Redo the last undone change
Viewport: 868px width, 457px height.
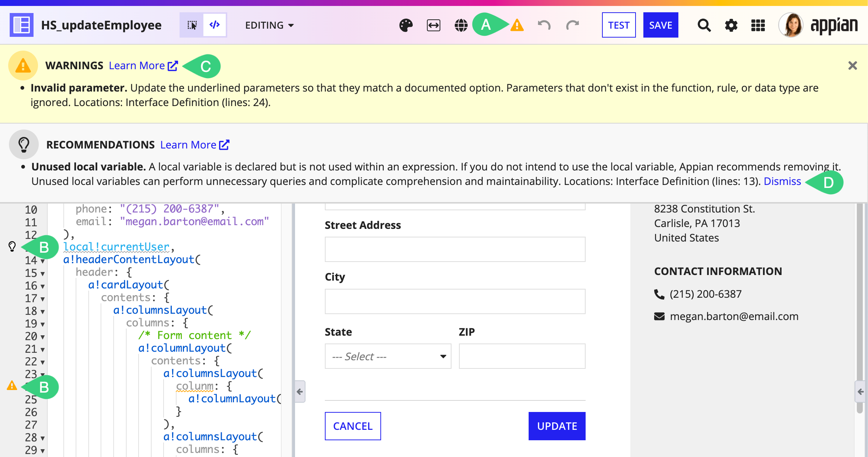point(573,25)
